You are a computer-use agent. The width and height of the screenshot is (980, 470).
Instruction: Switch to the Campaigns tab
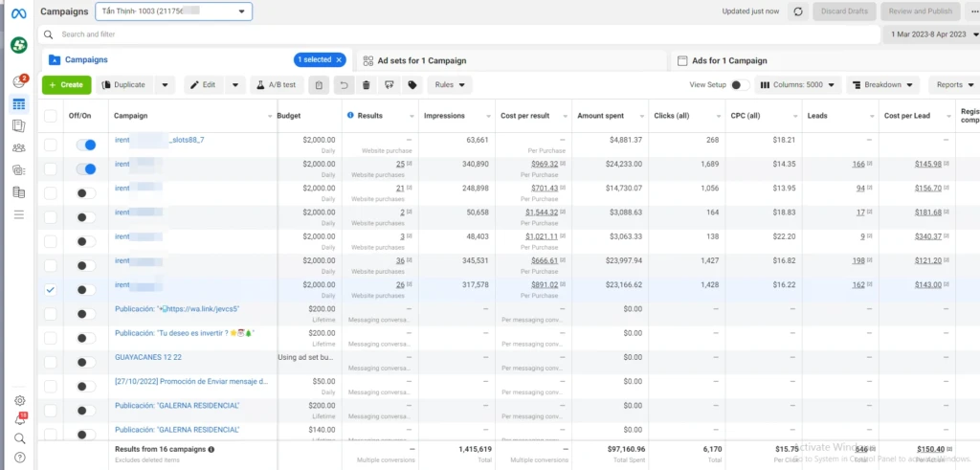(86, 60)
